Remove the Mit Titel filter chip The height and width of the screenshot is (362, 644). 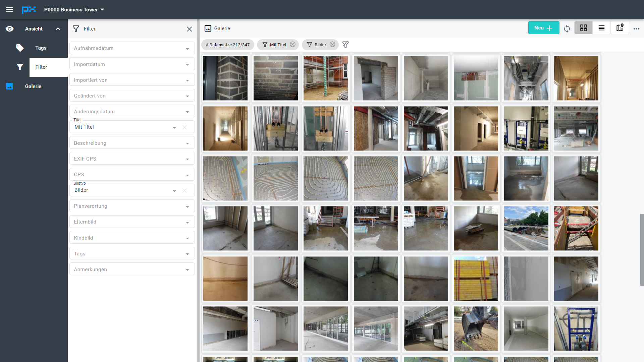click(x=292, y=45)
